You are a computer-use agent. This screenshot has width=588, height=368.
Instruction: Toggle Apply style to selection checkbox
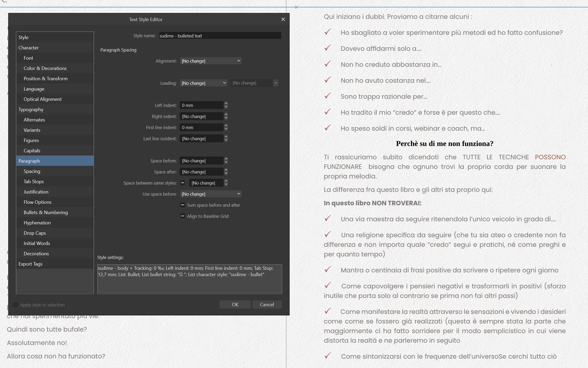(x=16, y=305)
